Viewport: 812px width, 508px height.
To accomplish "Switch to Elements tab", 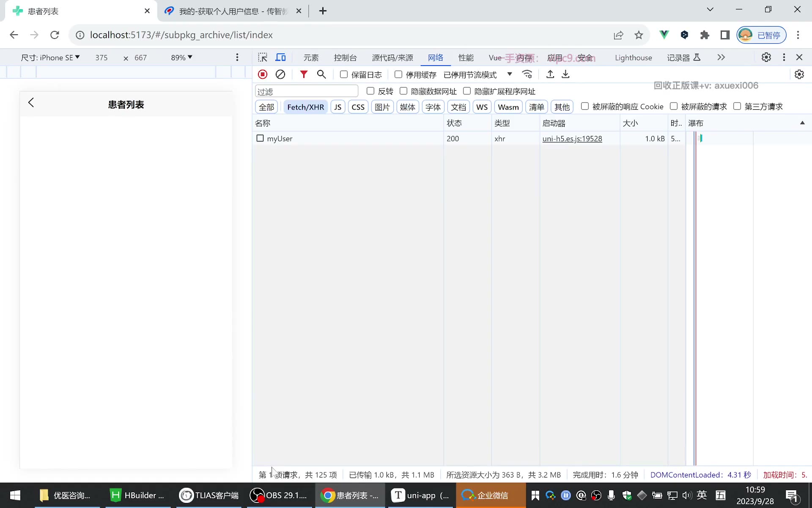I will (x=311, y=58).
